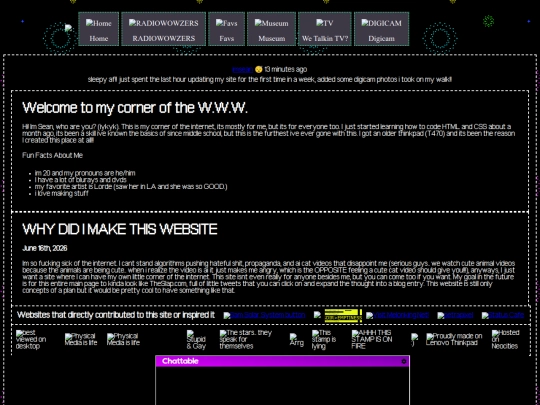Go to the RADIOWOWZERS page
The width and height of the screenshot is (540, 405).
(x=164, y=29)
